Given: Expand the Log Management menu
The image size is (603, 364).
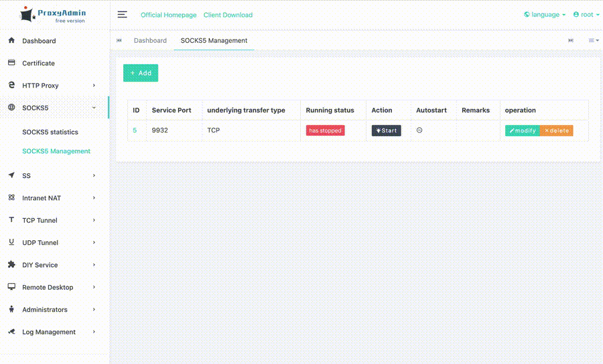Looking at the screenshot, I should [94, 331].
